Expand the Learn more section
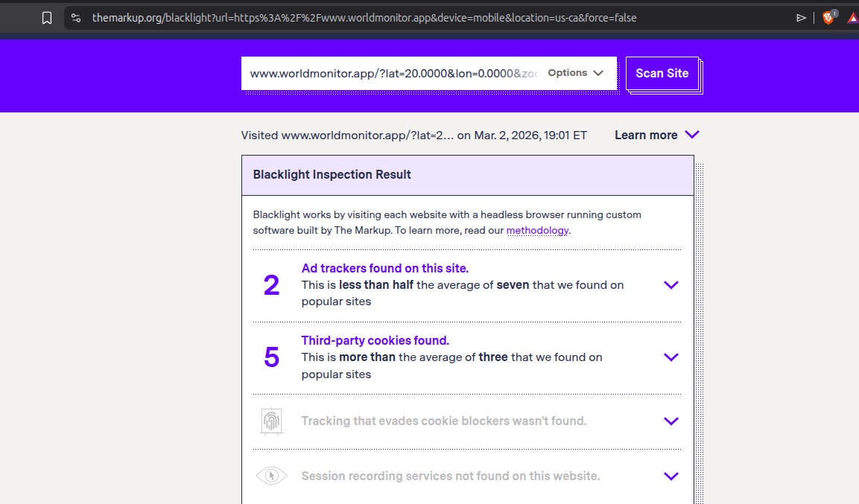The width and height of the screenshot is (859, 504). point(656,135)
